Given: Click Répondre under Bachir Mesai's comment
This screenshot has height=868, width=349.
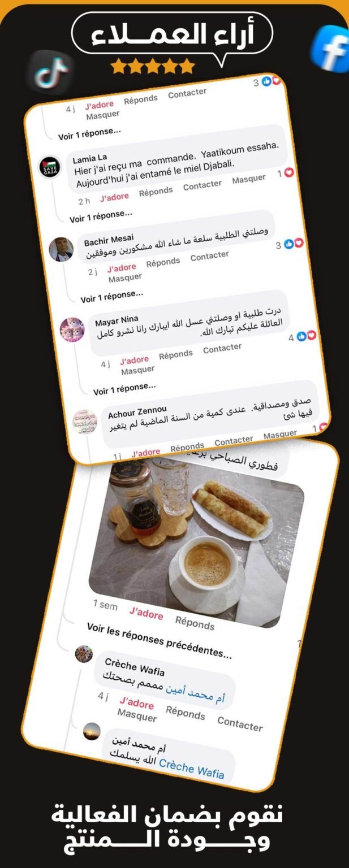Looking at the screenshot, I should (163, 263).
